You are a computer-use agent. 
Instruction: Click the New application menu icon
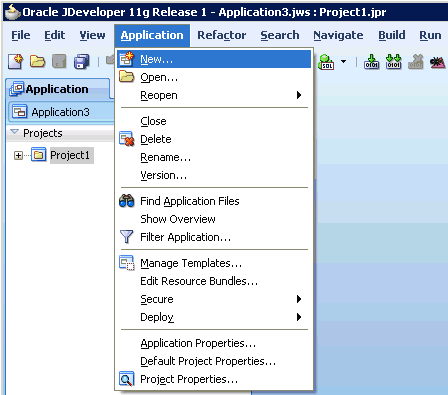pyautogui.click(x=127, y=59)
